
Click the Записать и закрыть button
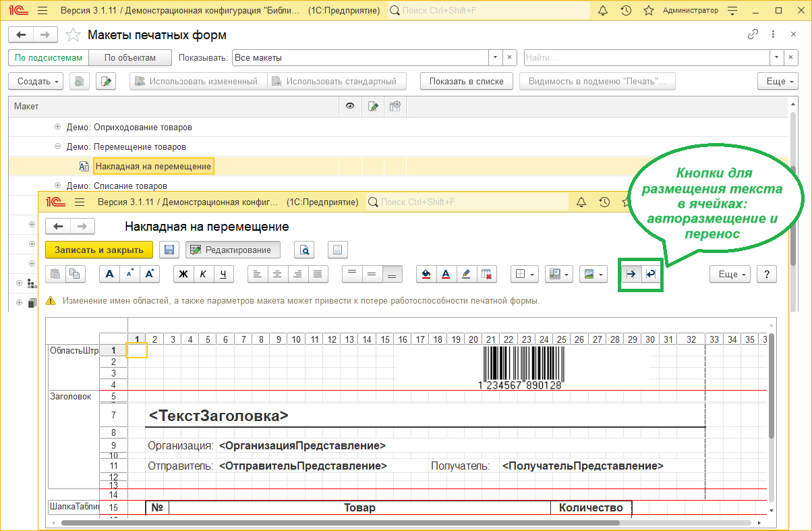[99, 250]
